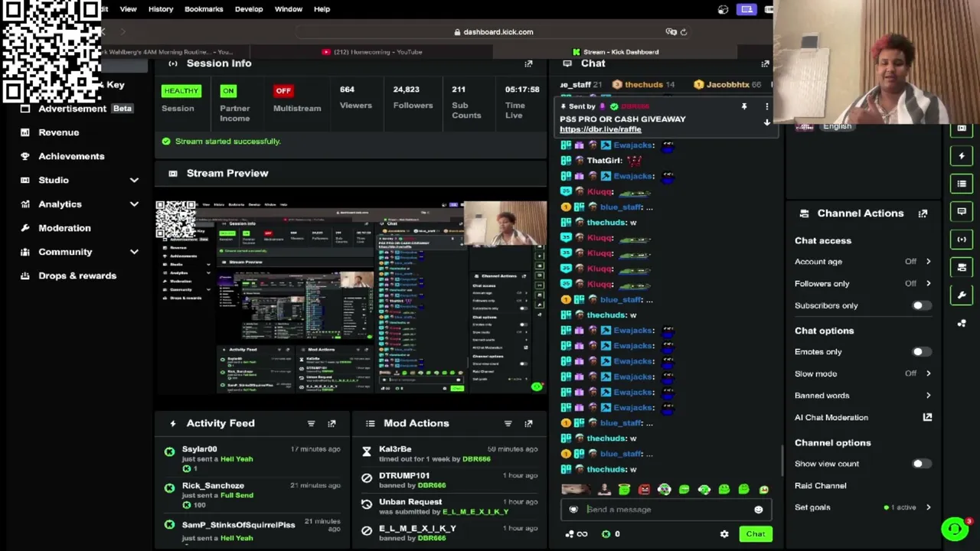Open the wrench tools widget in right rail
The width and height of the screenshot is (980, 551).
coord(962,295)
